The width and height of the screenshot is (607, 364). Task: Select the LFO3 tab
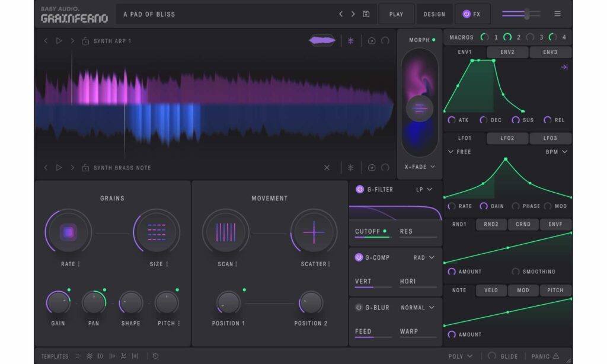tap(550, 138)
